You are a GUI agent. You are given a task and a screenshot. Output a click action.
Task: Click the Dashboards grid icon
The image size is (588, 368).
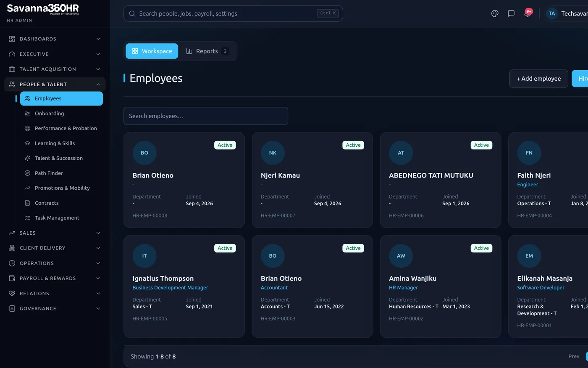click(x=12, y=39)
